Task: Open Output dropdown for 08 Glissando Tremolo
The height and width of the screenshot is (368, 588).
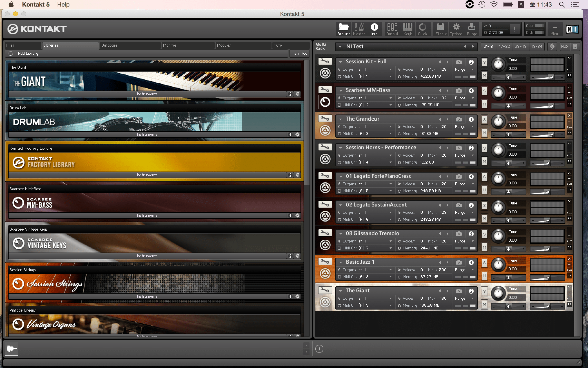Action: (x=390, y=241)
